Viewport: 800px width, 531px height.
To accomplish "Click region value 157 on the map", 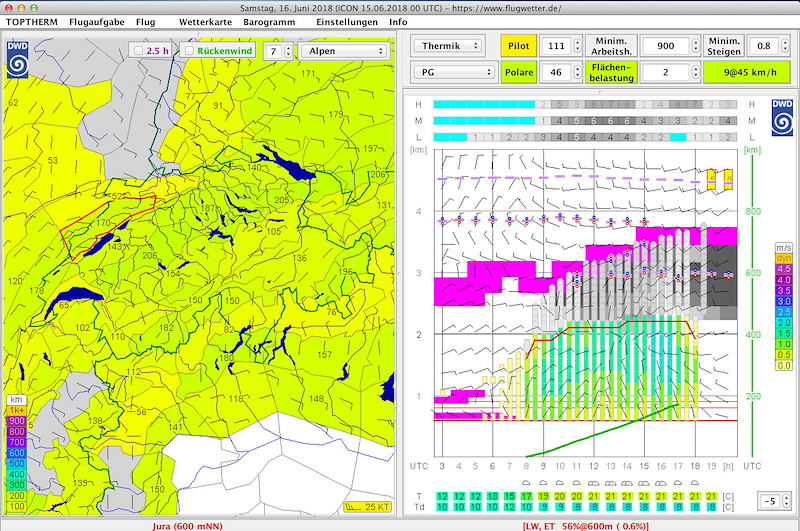I will 324,355.
